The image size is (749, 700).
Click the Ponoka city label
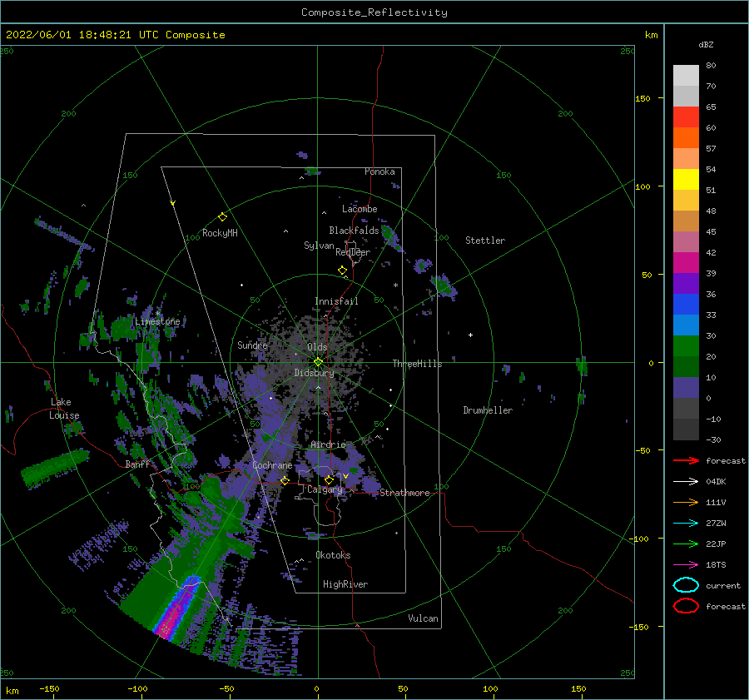379,171
